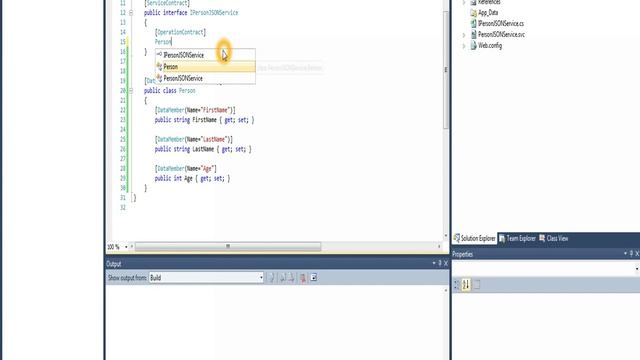Close the Output panel
The height and width of the screenshot is (360, 640).
click(x=446, y=264)
